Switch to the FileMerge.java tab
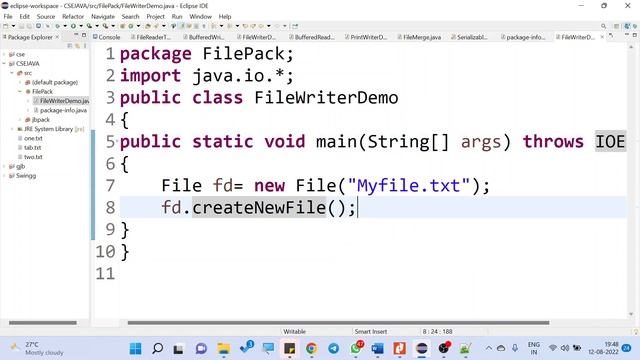This screenshot has height=360, width=640. (419, 37)
